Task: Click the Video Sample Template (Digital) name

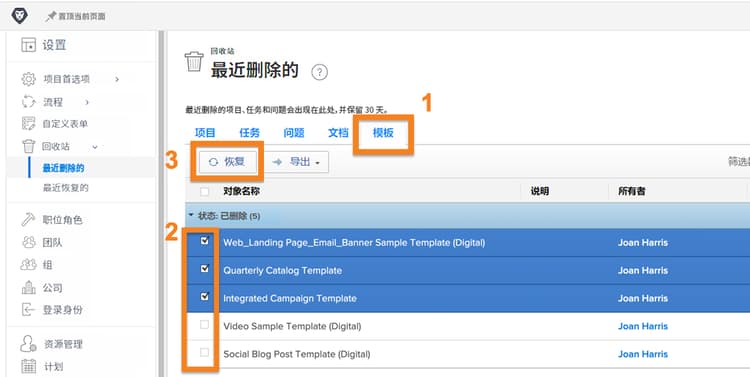Action: click(x=292, y=326)
